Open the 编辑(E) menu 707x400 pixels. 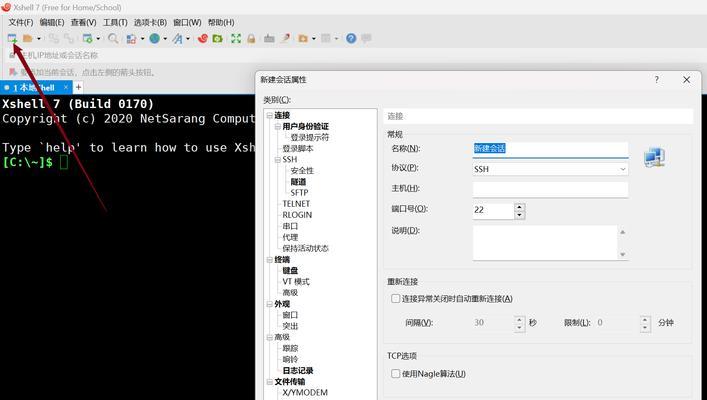tap(52, 22)
